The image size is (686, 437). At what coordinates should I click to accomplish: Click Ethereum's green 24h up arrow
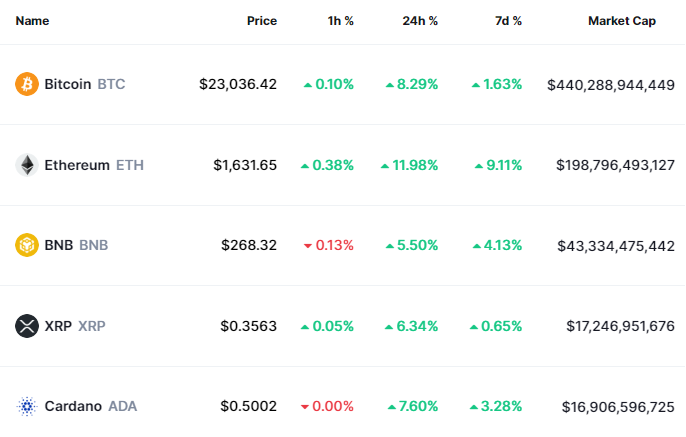point(385,166)
